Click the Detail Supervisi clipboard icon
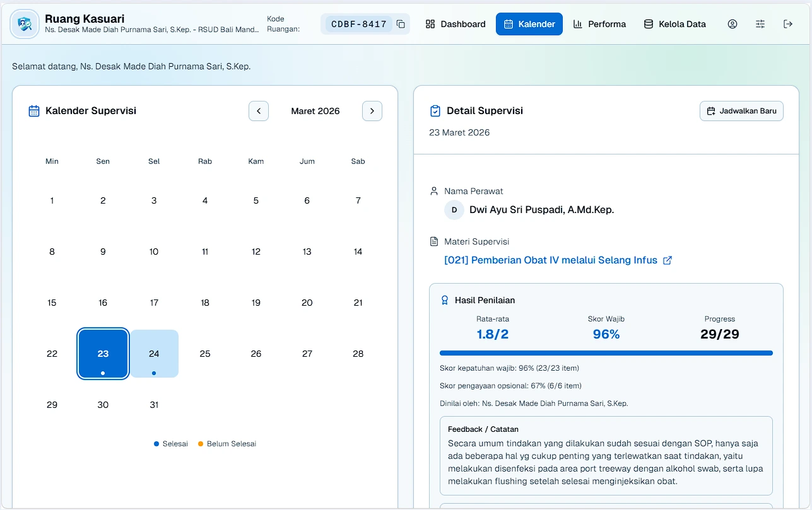812x510 pixels. pos(435,111)
